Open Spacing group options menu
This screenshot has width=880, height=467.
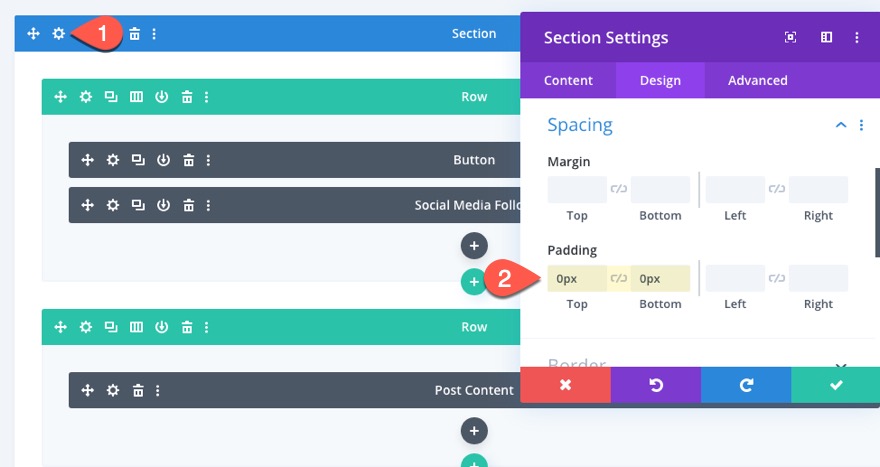tap(861, 125)
